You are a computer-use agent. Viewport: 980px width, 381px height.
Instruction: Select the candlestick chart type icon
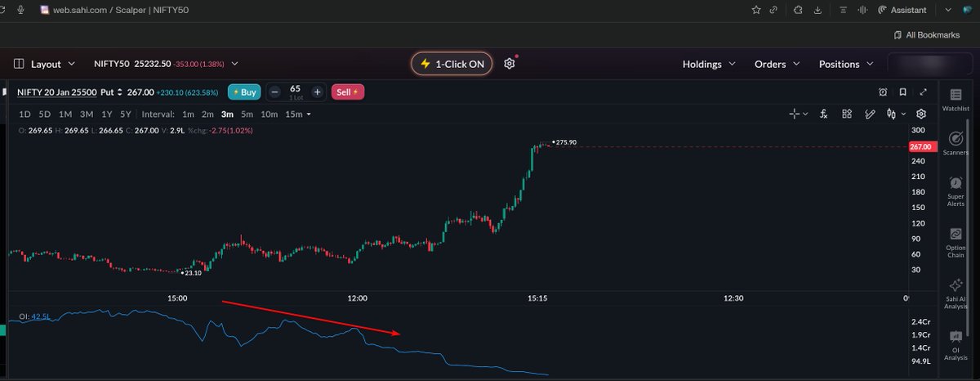coord(892,114)
